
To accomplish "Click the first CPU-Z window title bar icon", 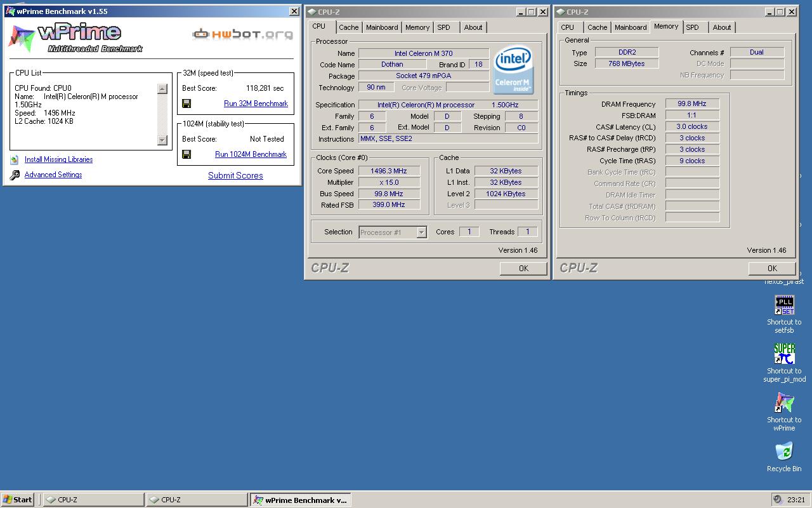I will 311,11.
